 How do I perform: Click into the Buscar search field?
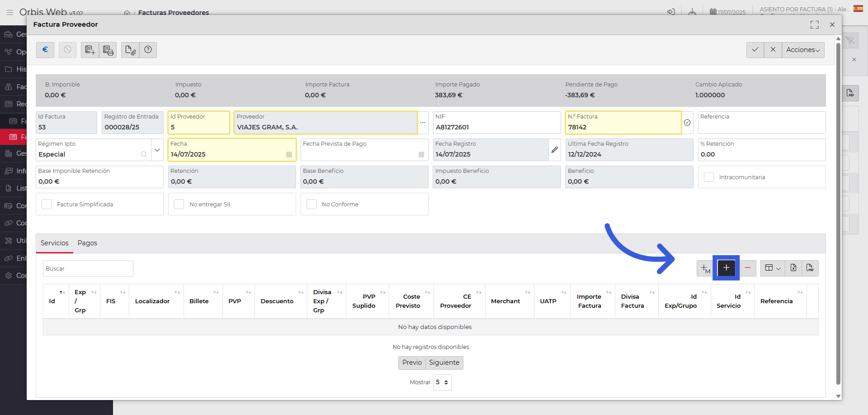click(88, 268)
